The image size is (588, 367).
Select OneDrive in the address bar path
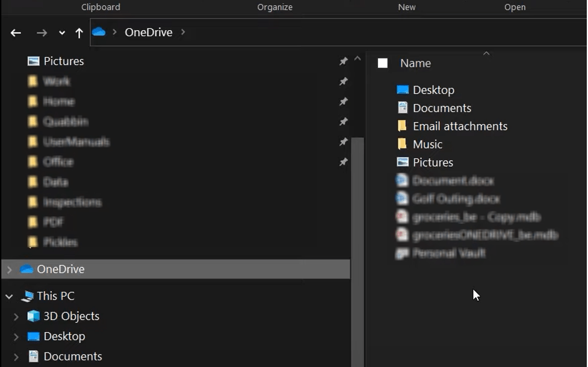click(149, 32)
